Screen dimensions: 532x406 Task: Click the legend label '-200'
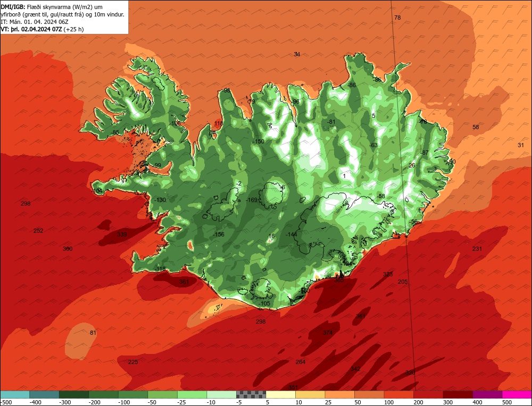pyautogui.click(x=95, y=402)
